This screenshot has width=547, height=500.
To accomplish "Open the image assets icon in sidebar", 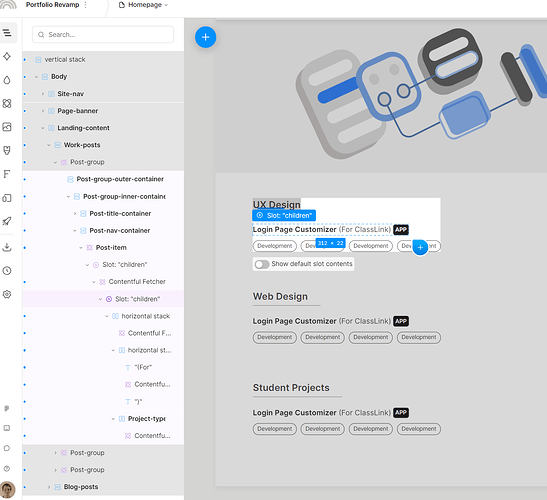I will [7, 127].
